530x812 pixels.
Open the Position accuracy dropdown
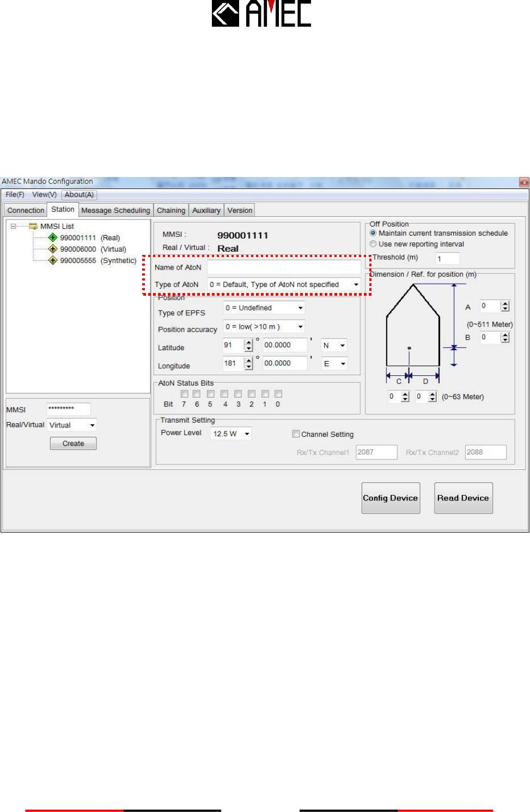[264, 327]
